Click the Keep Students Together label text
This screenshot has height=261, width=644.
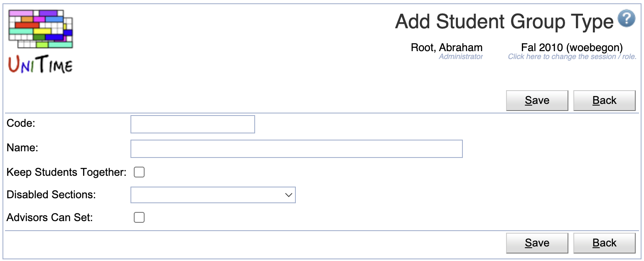coord(66,172)
